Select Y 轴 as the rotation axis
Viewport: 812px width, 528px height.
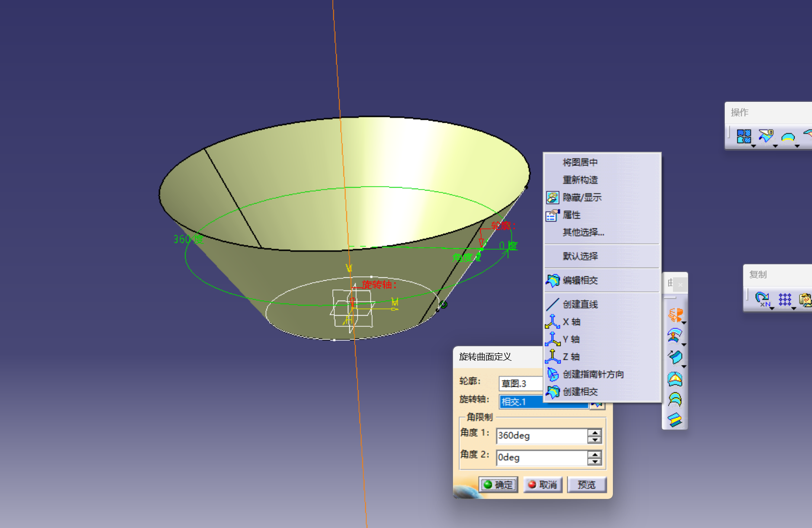[x=603, y=339]
